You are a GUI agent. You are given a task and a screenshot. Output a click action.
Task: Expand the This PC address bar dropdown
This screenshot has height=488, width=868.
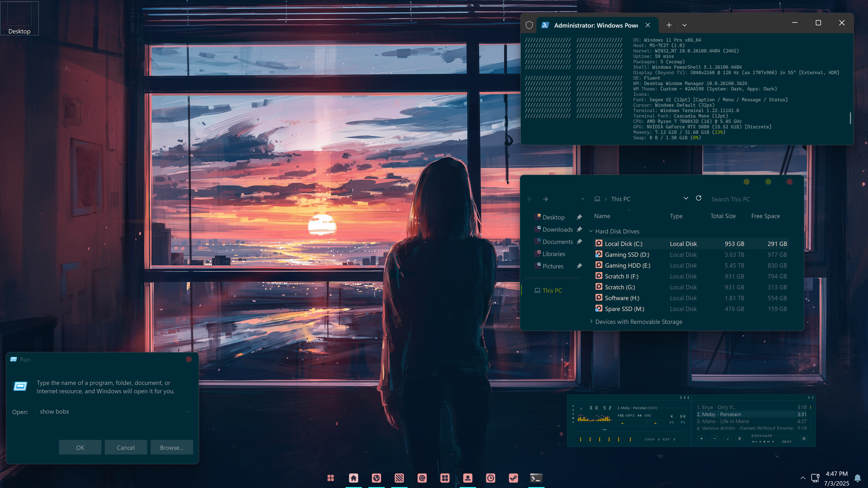686,198
